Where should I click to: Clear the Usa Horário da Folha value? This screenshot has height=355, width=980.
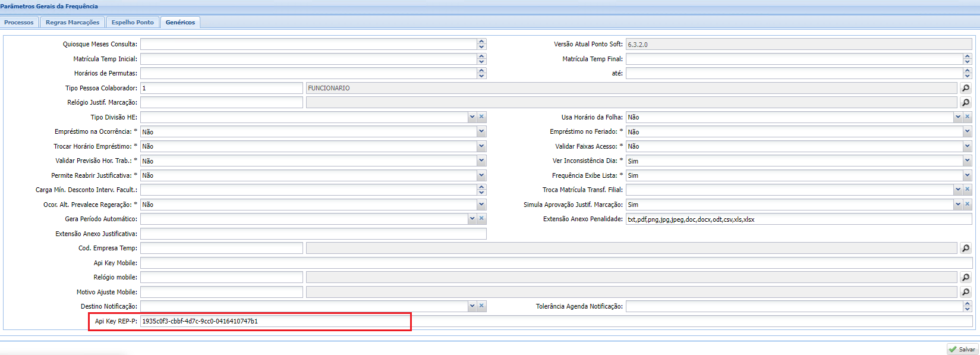(x=968, y=117)
